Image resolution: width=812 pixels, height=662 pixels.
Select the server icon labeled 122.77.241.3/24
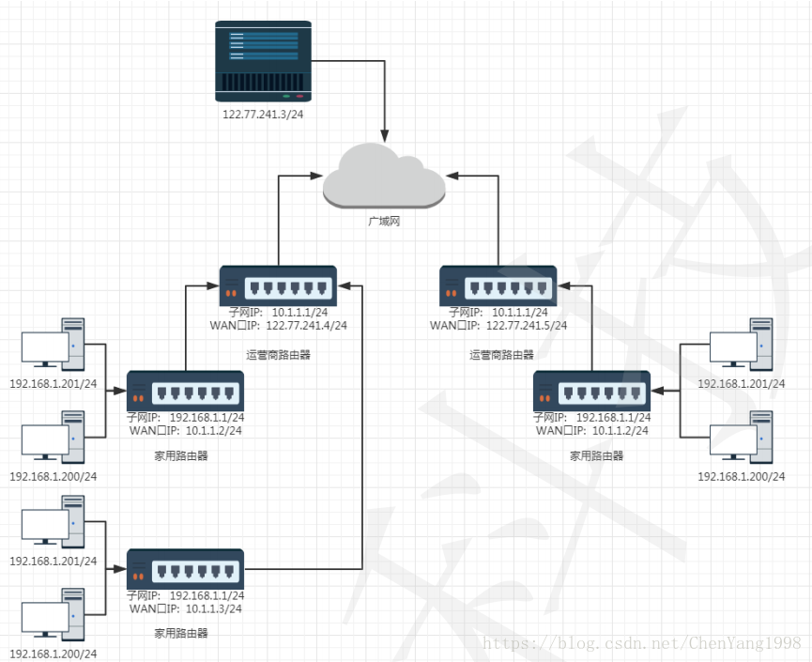[x=263, y=61]
